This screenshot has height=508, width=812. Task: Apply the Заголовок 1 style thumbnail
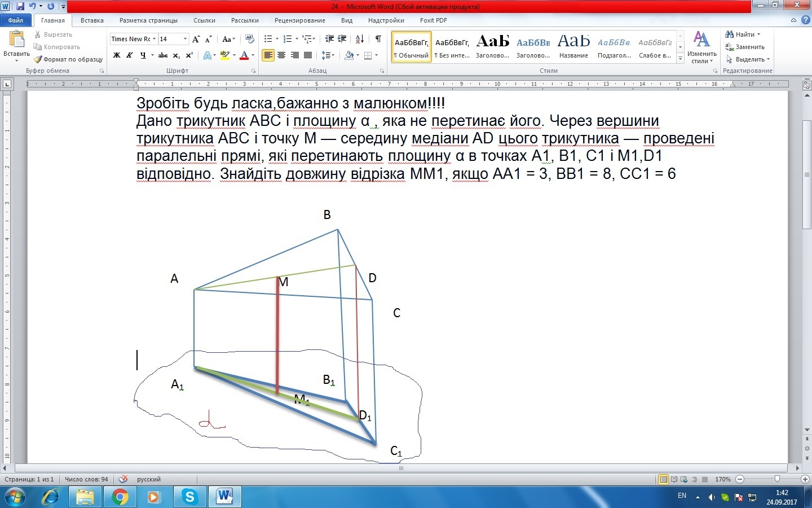click(492, 46)
